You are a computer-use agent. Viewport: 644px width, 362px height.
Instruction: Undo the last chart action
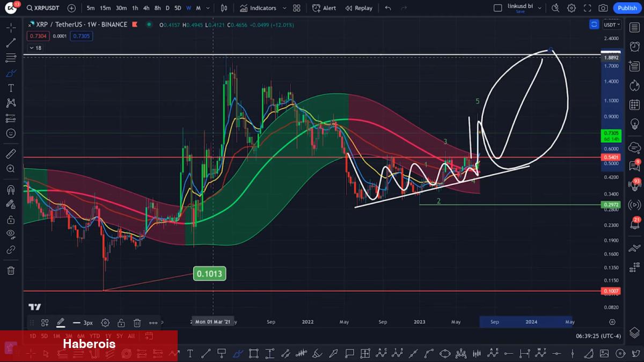point(388,8)
